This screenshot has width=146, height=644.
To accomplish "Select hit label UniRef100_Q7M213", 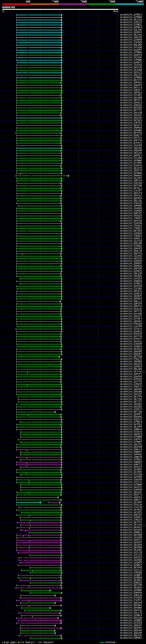I will 131,22.
